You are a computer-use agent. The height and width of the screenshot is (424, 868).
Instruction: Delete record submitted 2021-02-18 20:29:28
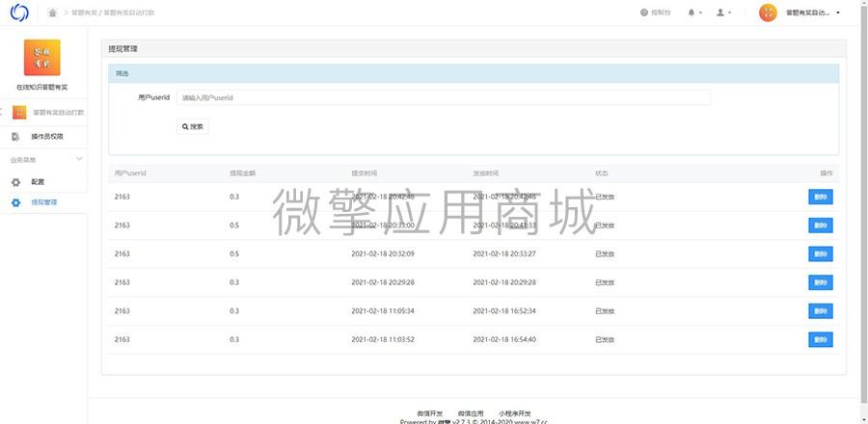(x=821, y=282)
